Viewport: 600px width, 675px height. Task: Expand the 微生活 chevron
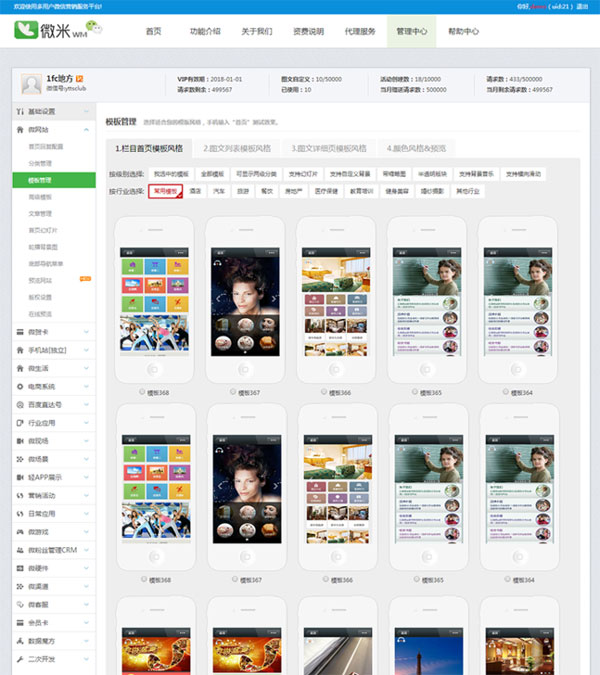click(x=86, y=368)
